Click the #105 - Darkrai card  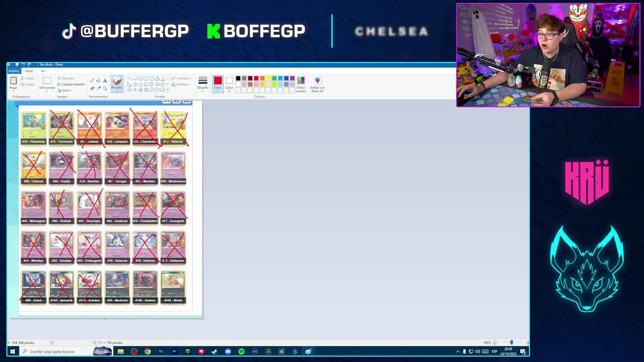[x=145, y=287]
